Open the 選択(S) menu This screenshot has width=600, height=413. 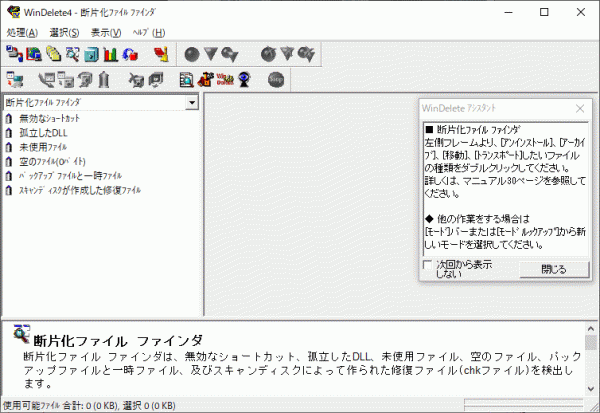pyautogui.click(x=64, y=33)
